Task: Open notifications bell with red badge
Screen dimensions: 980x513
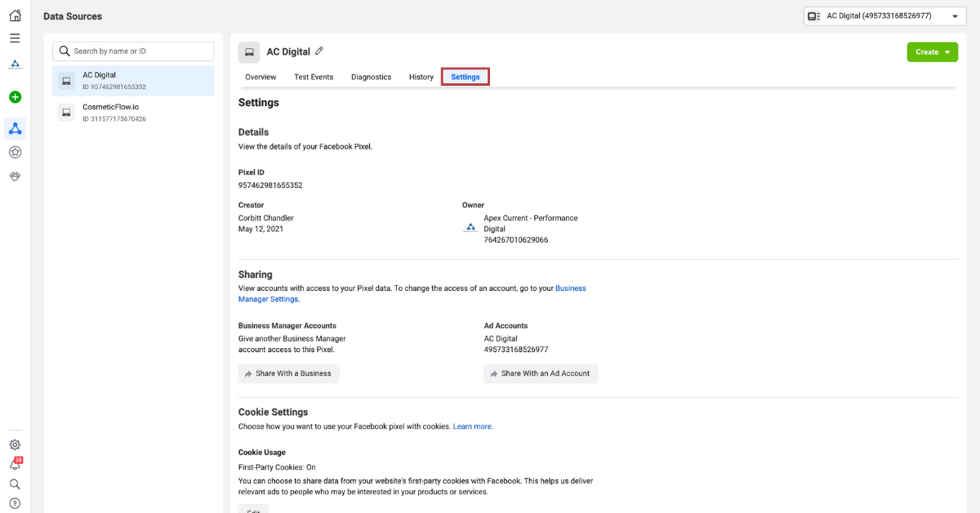Action: [15, 464]
